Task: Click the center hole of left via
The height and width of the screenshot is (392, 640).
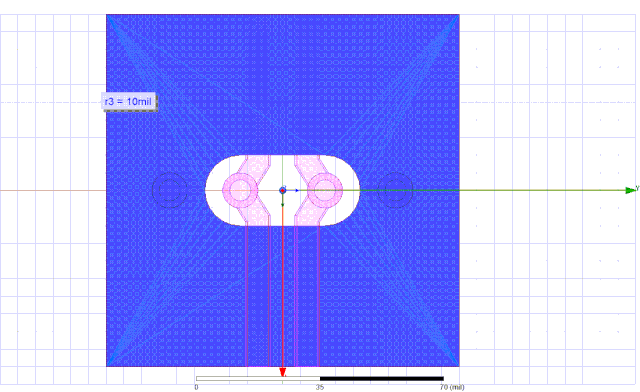Action: pos(240,191)
